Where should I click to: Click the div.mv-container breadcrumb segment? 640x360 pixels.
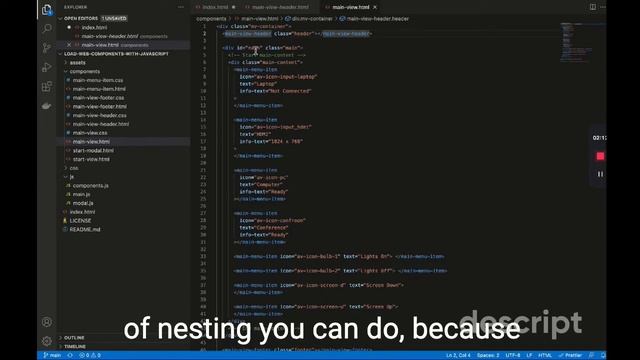click(309, 19)
